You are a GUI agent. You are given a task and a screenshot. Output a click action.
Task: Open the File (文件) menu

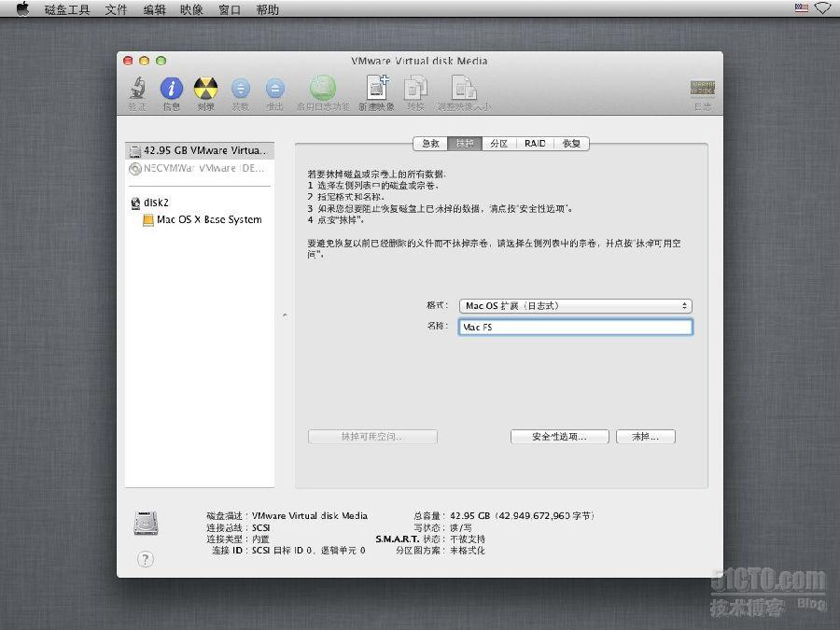116,9
